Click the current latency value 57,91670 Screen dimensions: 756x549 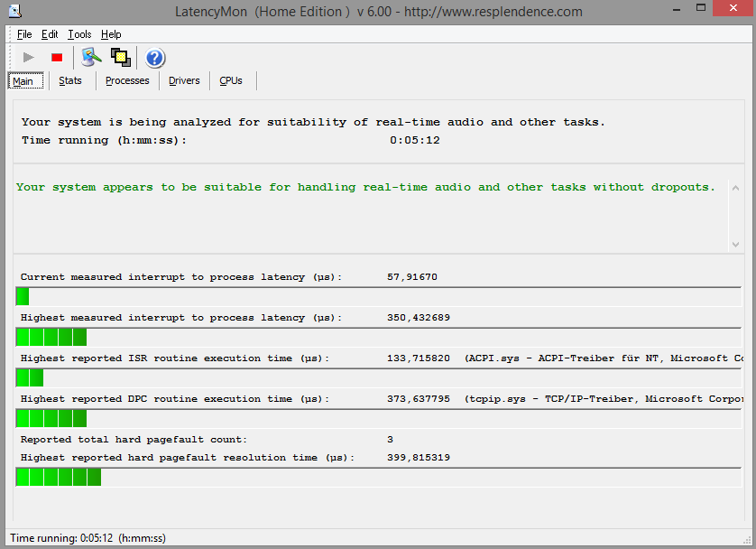pyautogui.click(x=412, y=277)
